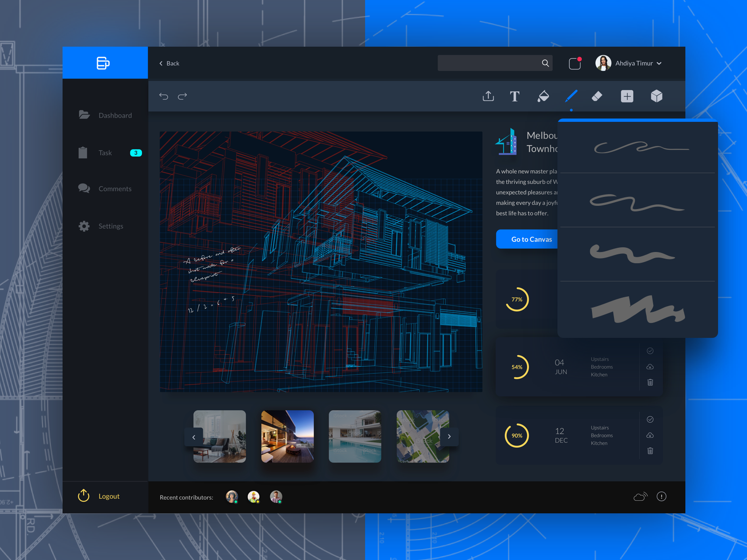Viewport: 747px width, 560px height.
Task: Show previous thumbnails with left arrow
Action: pyautogui.click(x=194, y=437)
